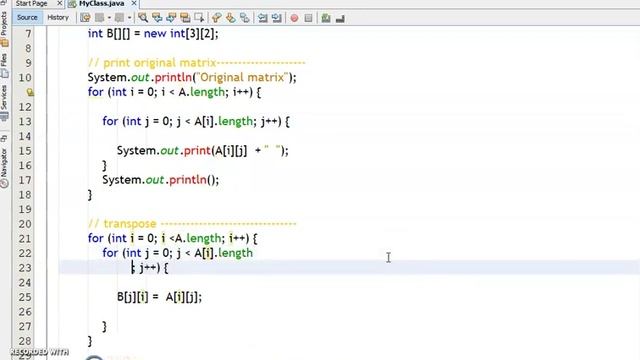
Task: Click the Forward navigation toolbar icon
Action: click(119, 18)
